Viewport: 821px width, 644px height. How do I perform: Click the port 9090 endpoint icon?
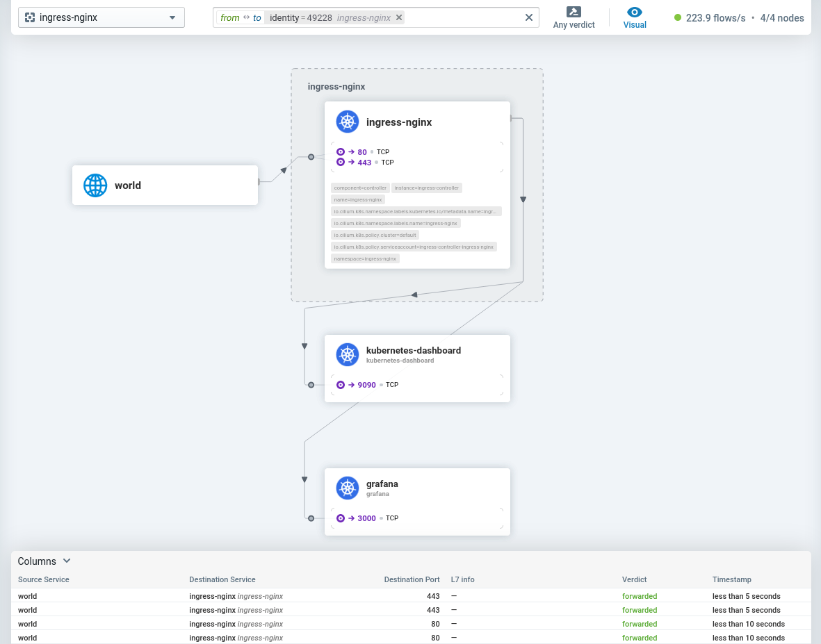[x=341, y=384]
